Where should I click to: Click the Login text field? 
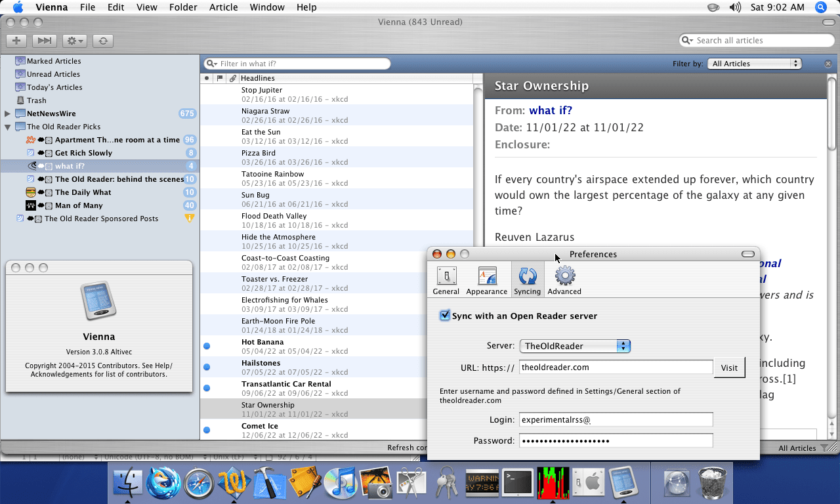point(616,419)
